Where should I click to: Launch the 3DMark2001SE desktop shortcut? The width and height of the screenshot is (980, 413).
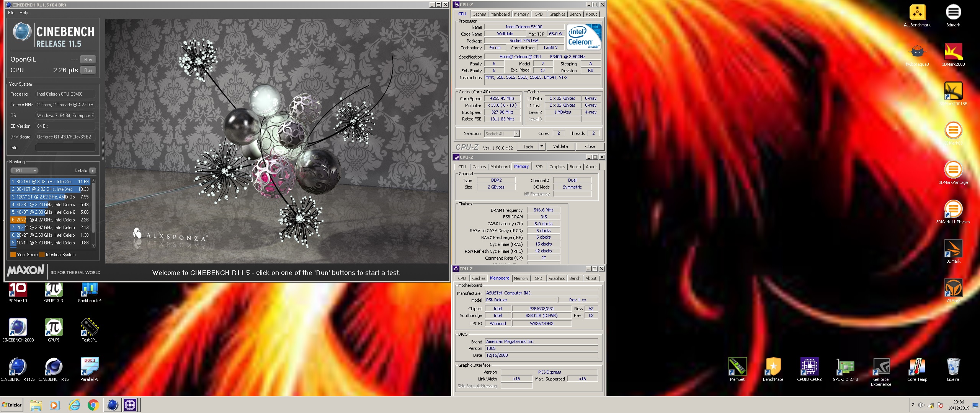pyautogui.click(x=953, y=94)
